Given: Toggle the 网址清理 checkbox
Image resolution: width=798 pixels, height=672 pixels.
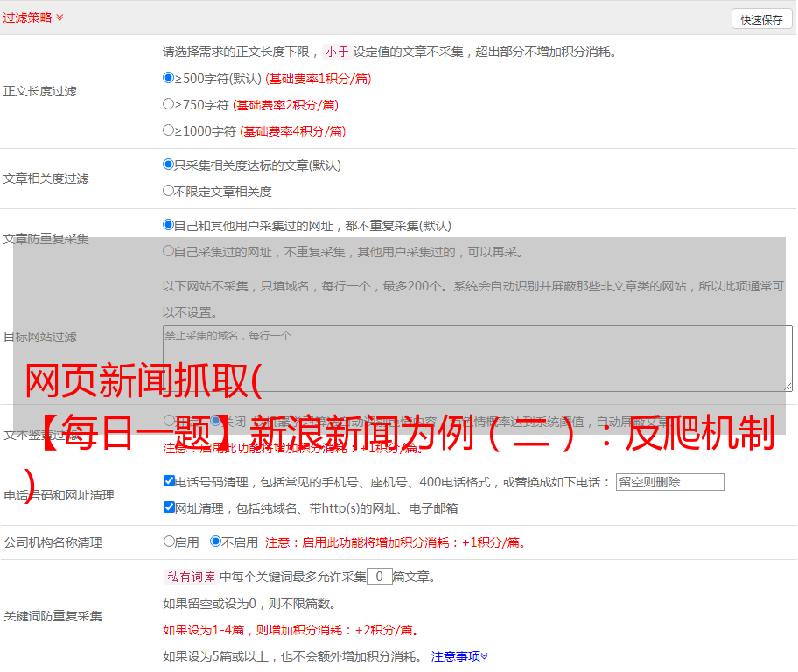Looking at the screenshot, I should [x=170, y=507].
